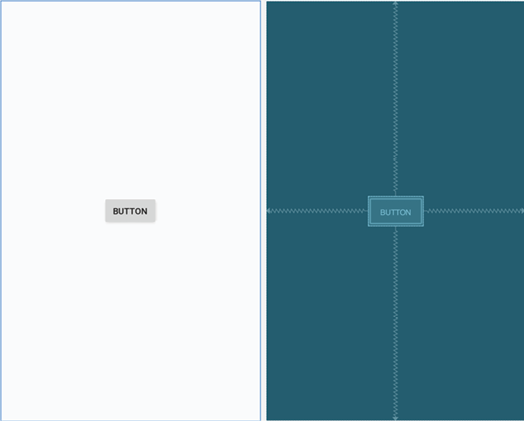Click the blueprint button's left edge anchor
524x421 pixels.
pos(368,211)
